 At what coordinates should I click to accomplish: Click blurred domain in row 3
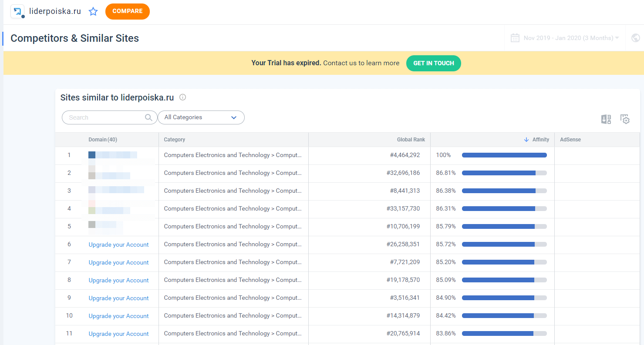[116, 190]
